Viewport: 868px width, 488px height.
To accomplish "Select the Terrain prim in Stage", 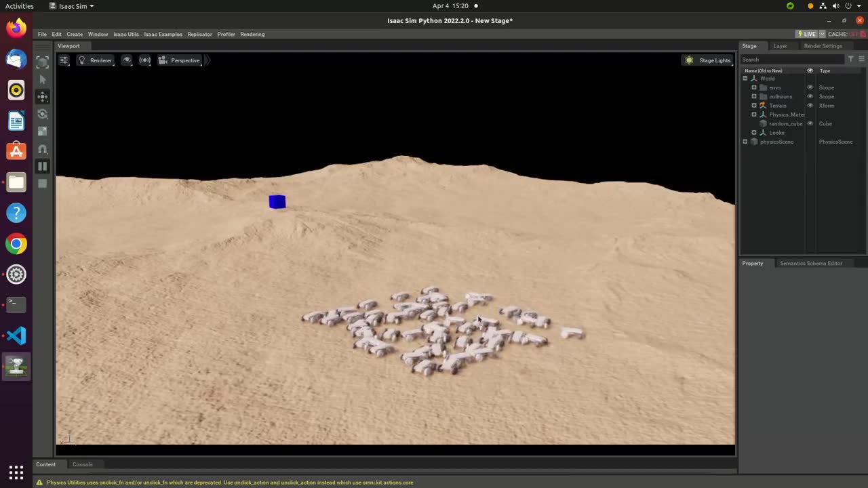I will pyautogui.click(x=778, y=106).
